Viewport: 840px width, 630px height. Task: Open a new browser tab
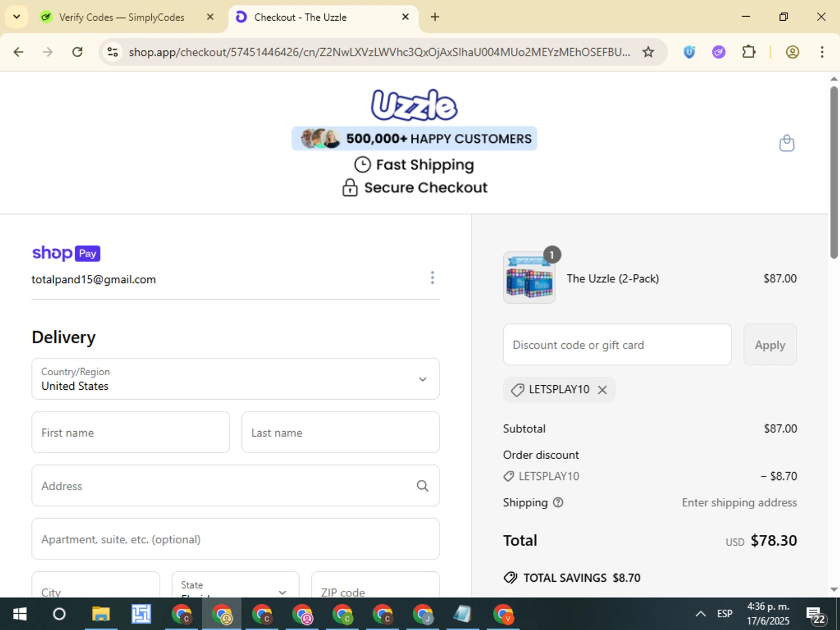point(435,17)
